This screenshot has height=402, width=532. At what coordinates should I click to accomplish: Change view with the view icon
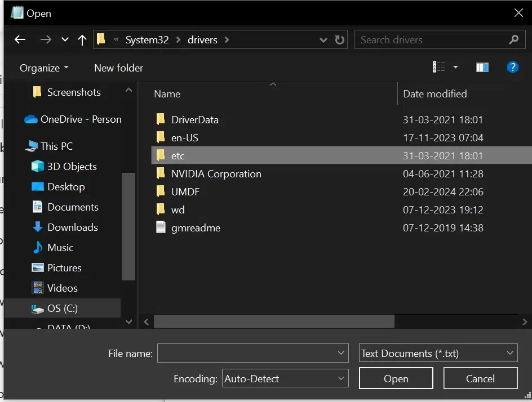pyautogui.click(x=439, y=68)
